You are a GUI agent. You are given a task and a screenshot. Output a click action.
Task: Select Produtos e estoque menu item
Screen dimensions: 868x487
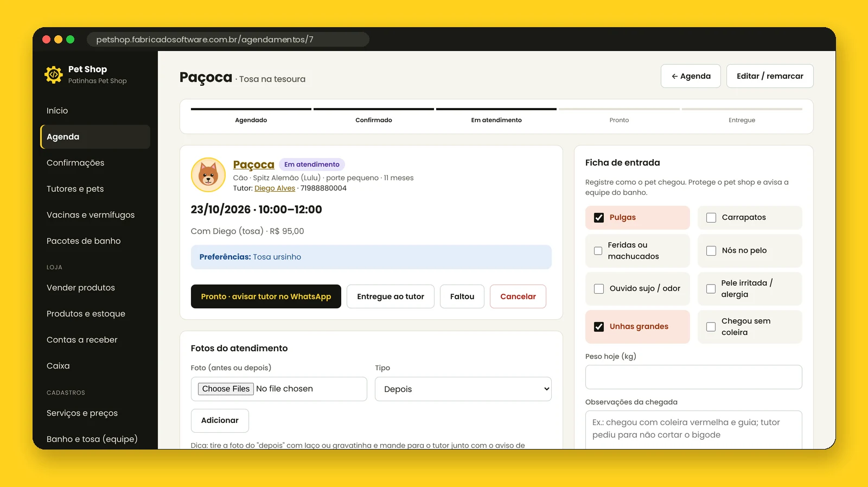pos(95,314)
